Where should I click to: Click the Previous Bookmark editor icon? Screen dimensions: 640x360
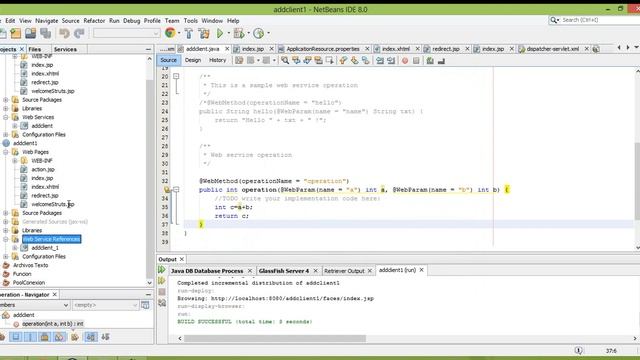[343, 61]
